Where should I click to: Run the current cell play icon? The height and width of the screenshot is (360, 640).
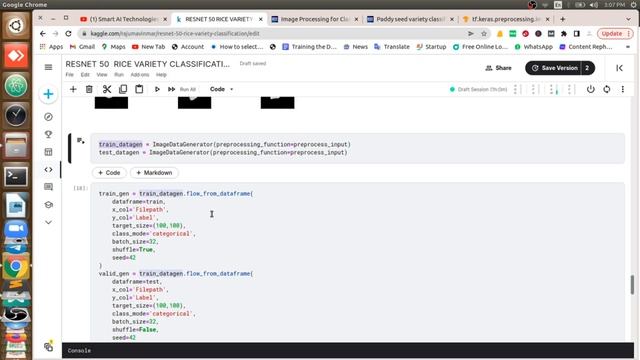[x=157, y=89]
